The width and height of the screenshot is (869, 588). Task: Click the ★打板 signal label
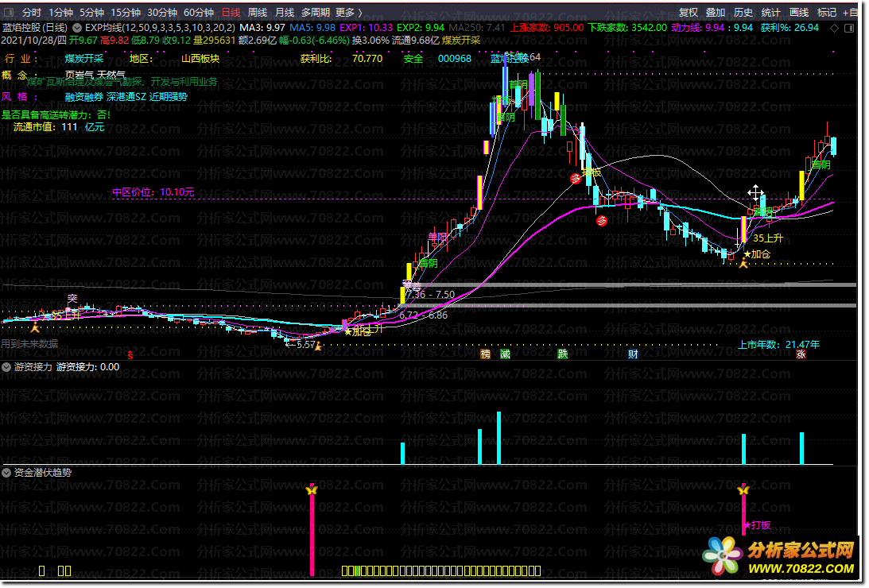[x=757, y=525]
